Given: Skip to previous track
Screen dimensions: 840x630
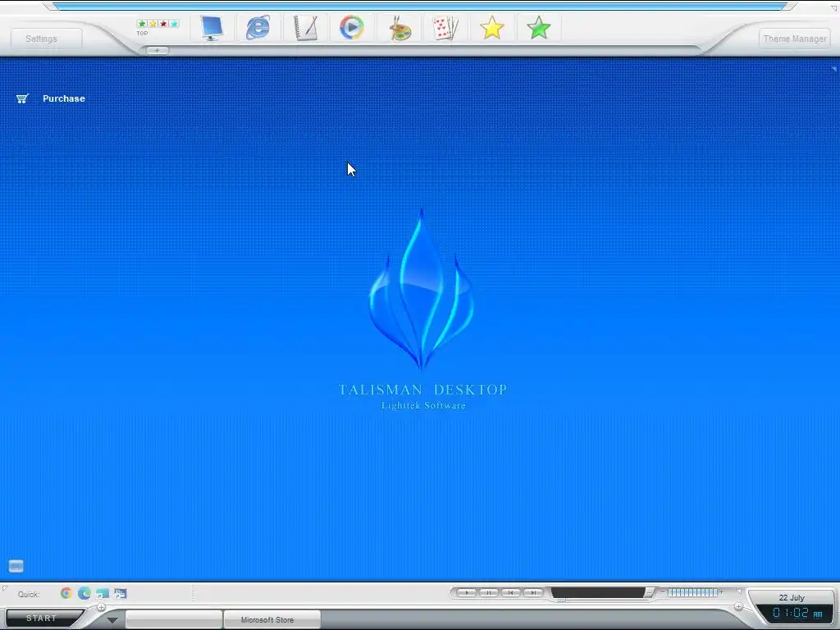Looking at the screenshot, I should pyautogui.click(x=510, y=592).
